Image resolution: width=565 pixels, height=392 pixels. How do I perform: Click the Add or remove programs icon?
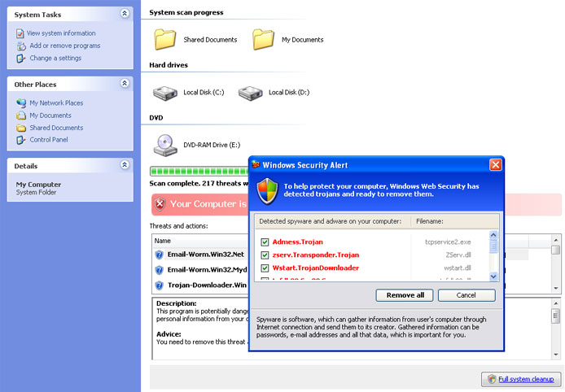pyautogui.click(x=21, y=46)
